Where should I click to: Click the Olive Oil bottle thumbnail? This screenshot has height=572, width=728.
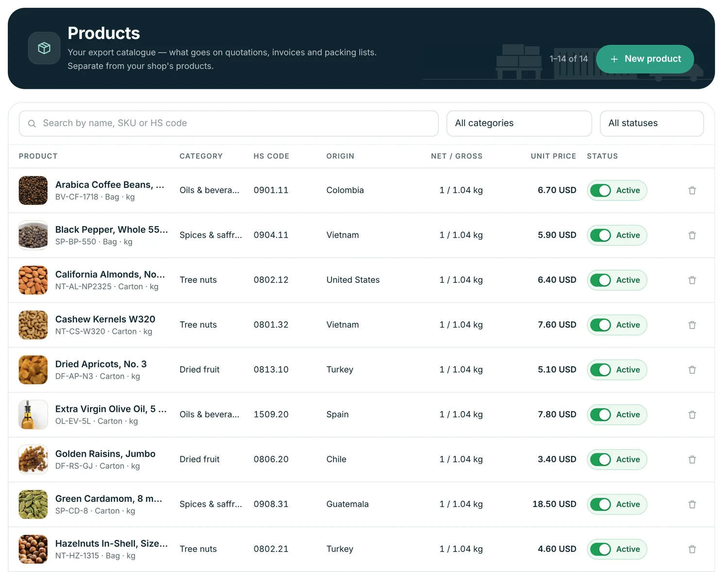(33, 415)
